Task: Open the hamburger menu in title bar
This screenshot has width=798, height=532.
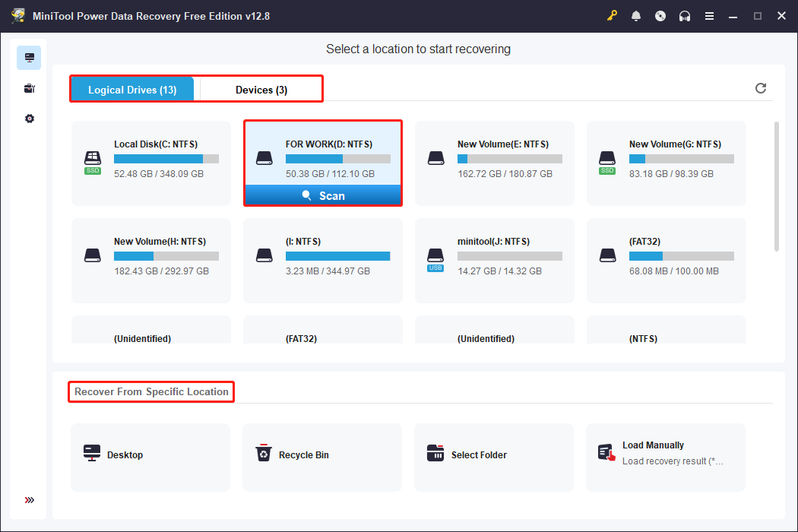Action: click(x=709, y=16)
